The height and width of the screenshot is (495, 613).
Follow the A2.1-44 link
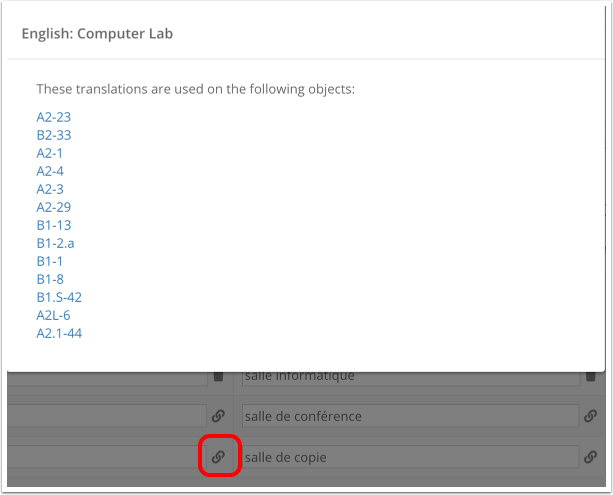(x=59, y=333)
